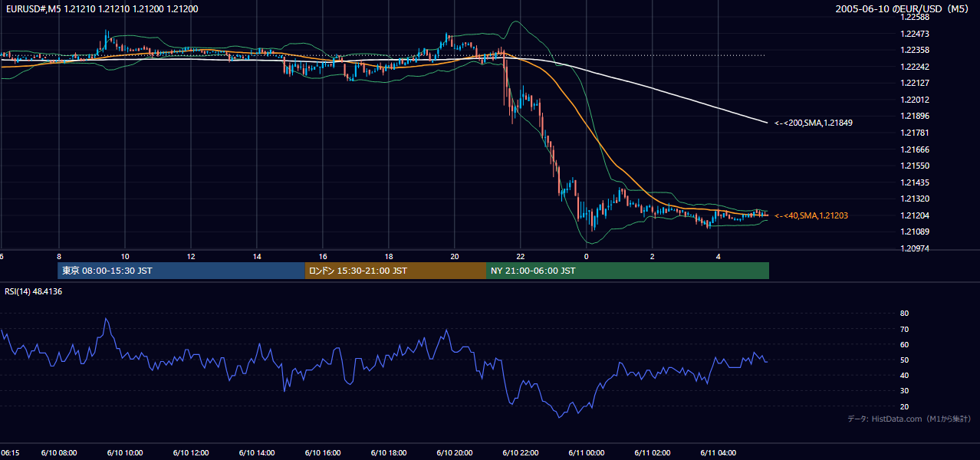Click price axis label 1.20974

(x=916, y=248)
